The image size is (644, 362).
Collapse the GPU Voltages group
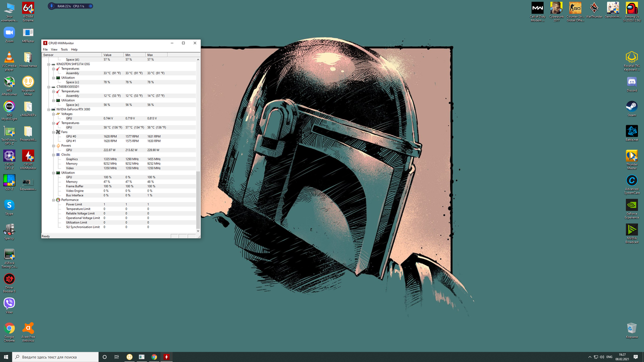(53, 114)
